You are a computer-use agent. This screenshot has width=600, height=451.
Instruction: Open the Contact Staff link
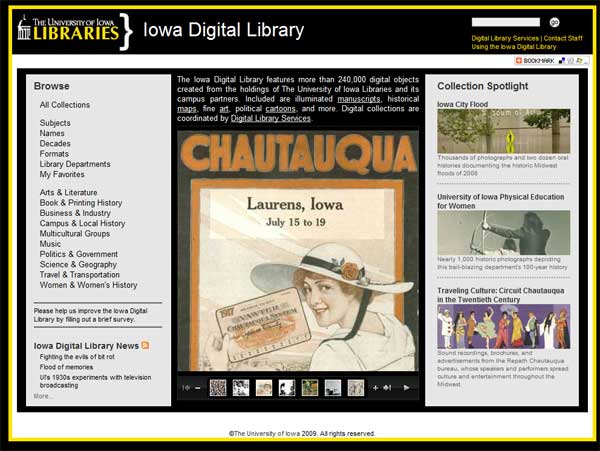tap(562, 38)
